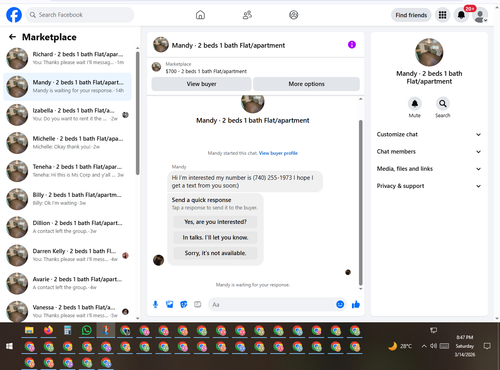The image size is (500, 370).
Task: Send quick response 'Sorry, it's not available.'
Action: 215,253
